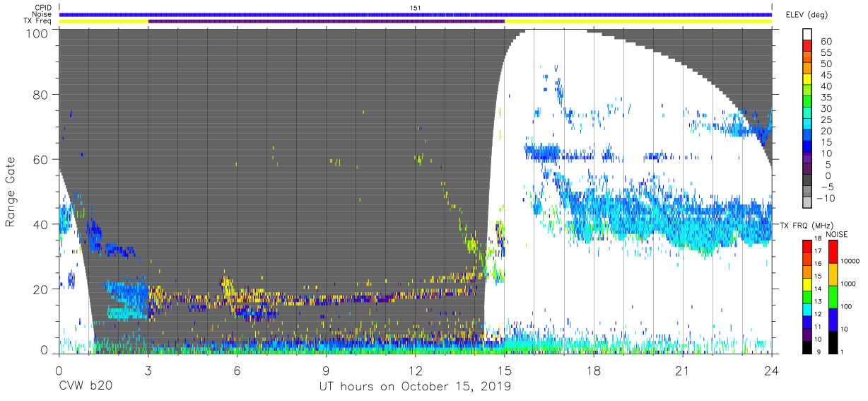The width and height of the screenshot is (868, 401).
Task: Click the x-axis hour label '21'
Action: (683, 371)
